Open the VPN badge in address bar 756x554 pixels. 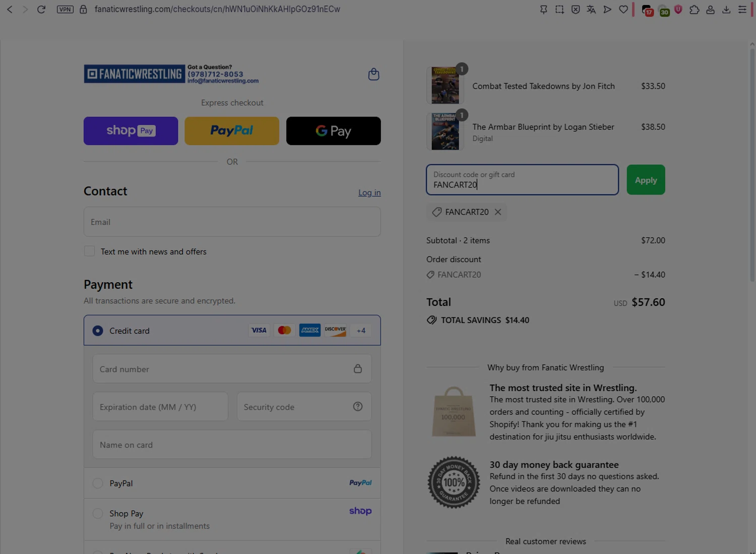65,9
